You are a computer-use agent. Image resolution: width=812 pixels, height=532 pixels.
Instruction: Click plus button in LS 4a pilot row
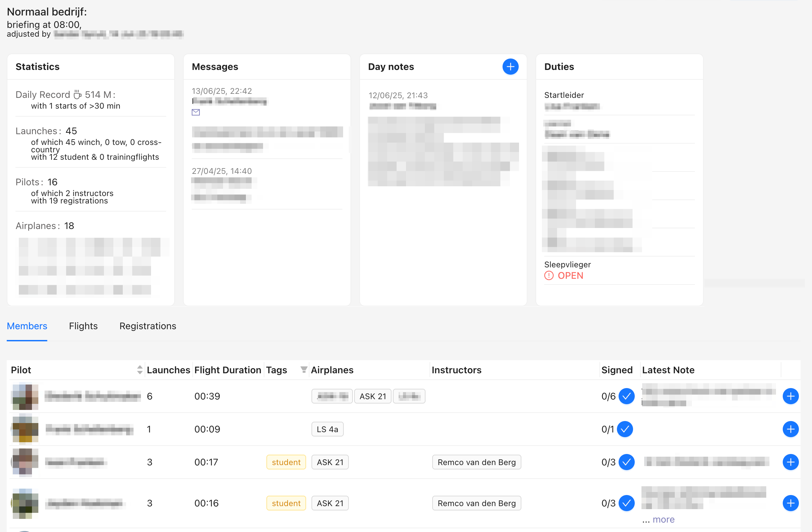[x=790, y=429]
